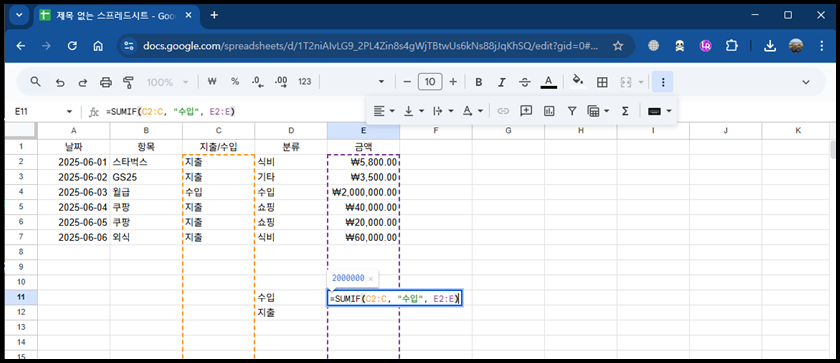Open merge cells type dropdown arrow

click(x=641, y=82)
